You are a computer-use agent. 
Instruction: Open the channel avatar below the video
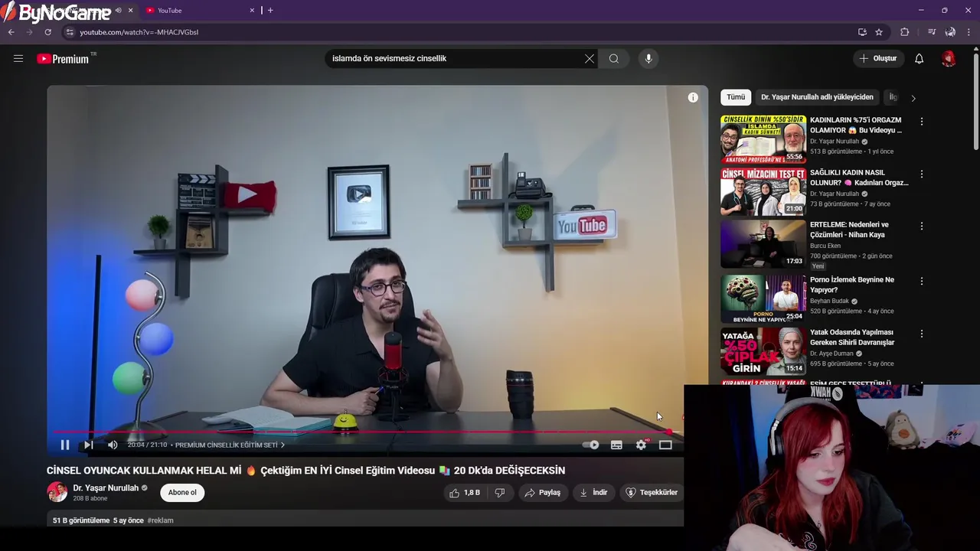point(57,492)
